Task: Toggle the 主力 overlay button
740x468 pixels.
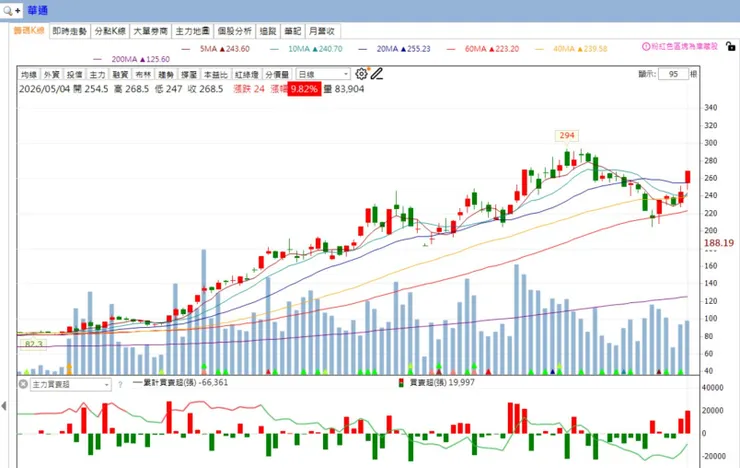Action: click(x=97, y=75)
